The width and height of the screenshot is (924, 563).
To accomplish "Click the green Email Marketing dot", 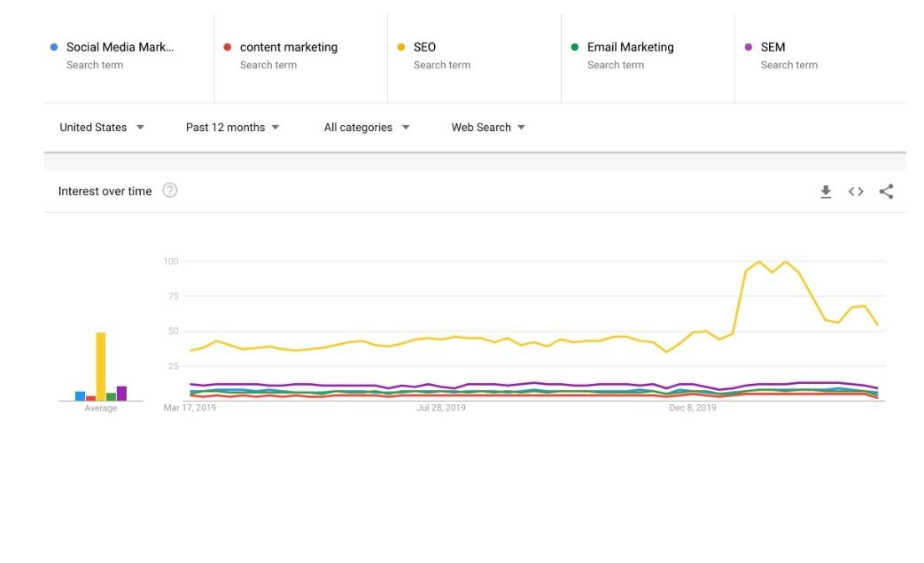I will (575, 47).
